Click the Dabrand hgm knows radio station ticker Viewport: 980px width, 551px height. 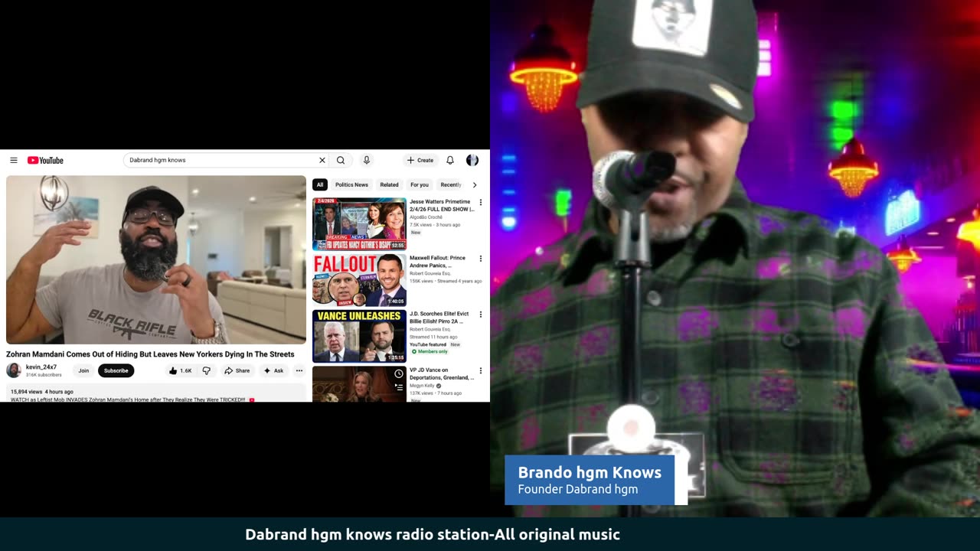click(x=433, y=534)
